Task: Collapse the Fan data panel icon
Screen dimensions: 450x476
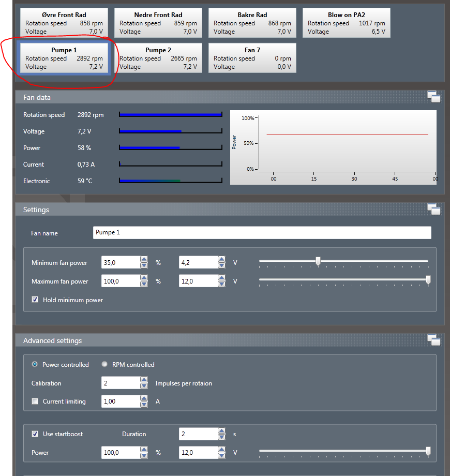Action: (433, 96)
